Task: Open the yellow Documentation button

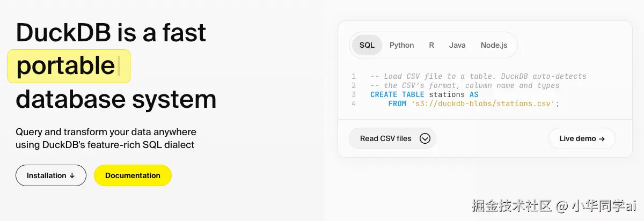Action: click(x=133, y=175)
